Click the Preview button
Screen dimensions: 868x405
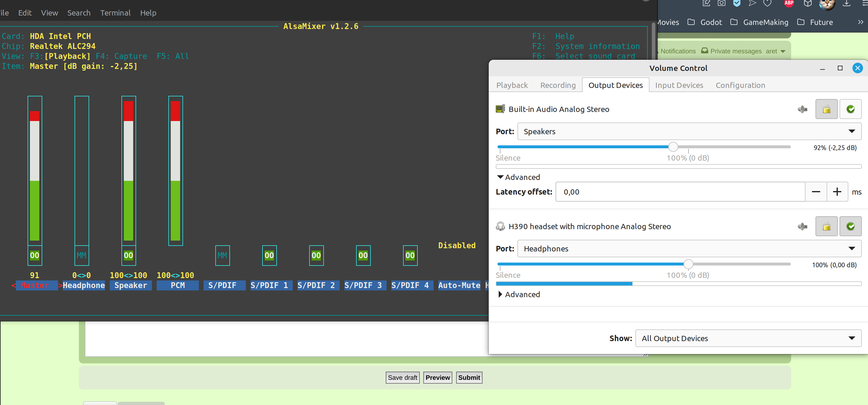pos(437,377)
